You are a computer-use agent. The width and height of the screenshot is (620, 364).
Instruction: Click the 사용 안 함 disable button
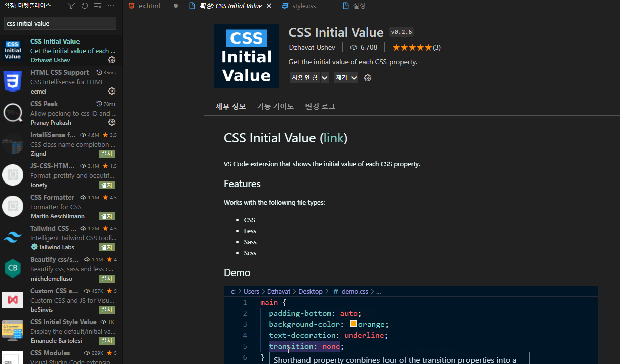(x=305, y=78)
